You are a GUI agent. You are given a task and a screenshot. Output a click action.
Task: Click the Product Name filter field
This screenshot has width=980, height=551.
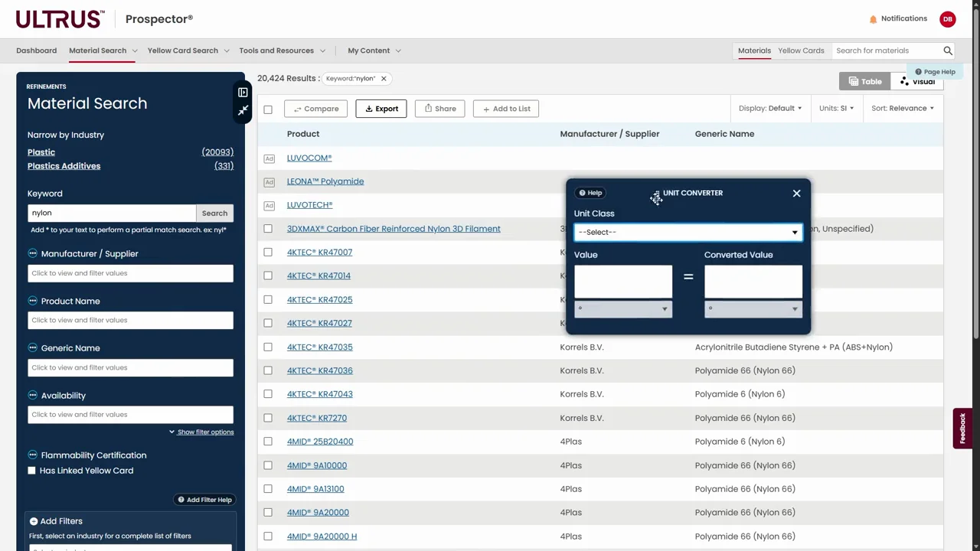130,321
